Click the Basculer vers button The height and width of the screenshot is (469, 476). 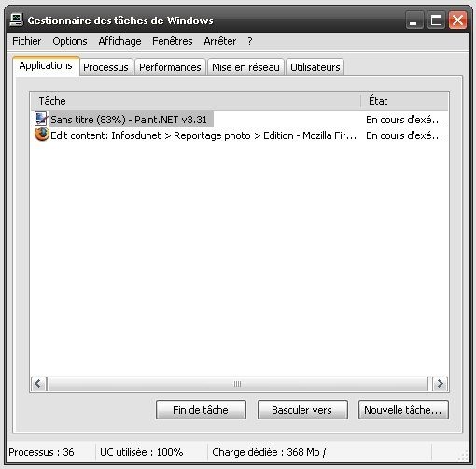[301, 410]
